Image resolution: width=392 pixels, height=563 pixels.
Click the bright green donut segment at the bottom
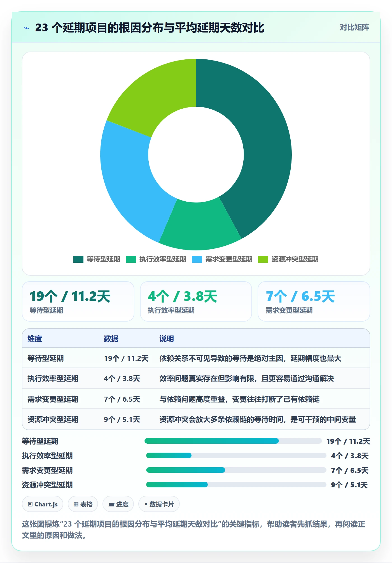click(x=199, y=226)
